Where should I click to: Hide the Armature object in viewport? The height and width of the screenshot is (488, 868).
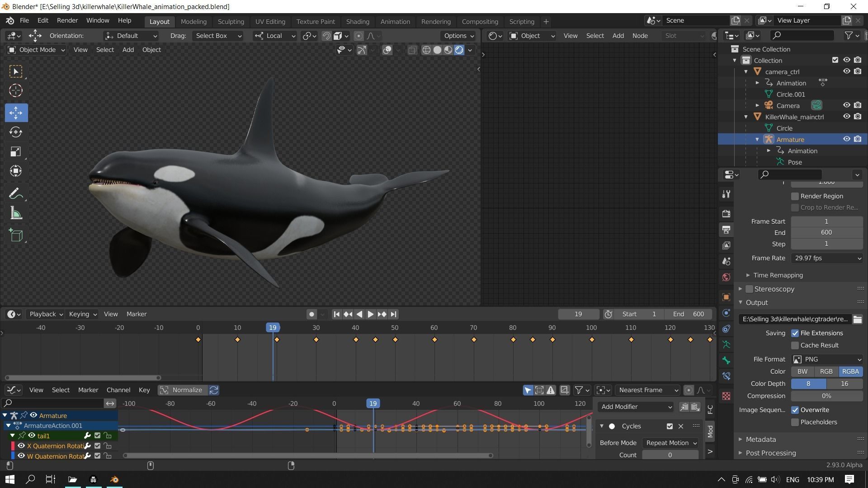coord(846,139)
